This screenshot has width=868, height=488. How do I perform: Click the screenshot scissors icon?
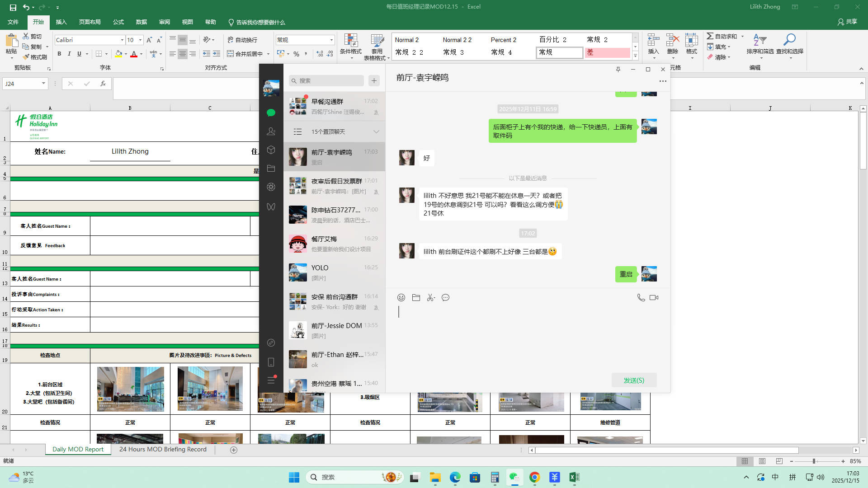430,298
